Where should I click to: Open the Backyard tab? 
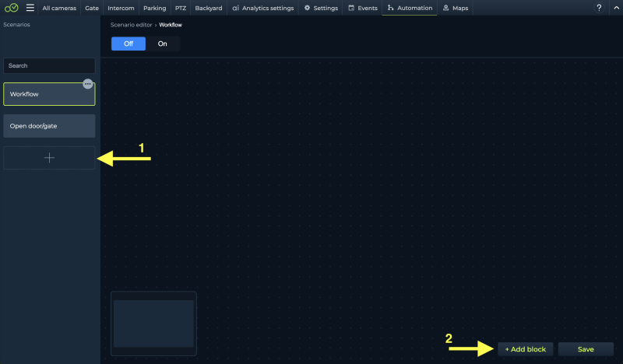click(x=209, y=8)
